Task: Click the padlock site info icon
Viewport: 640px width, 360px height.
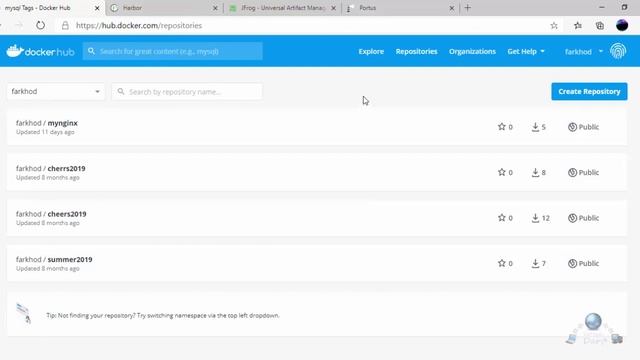Action: (x=65, y=25)
